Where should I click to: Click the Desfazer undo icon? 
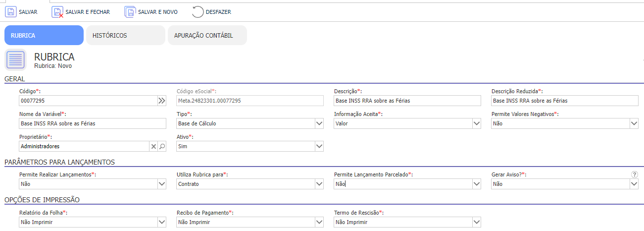(198, 11)
